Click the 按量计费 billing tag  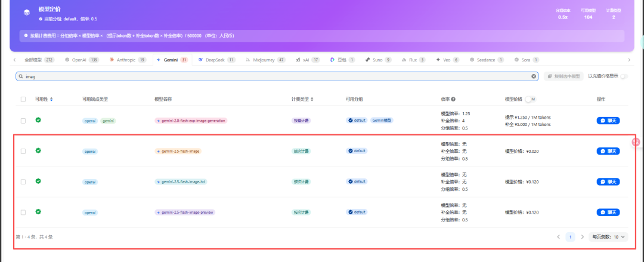click(x=301, y=121)
